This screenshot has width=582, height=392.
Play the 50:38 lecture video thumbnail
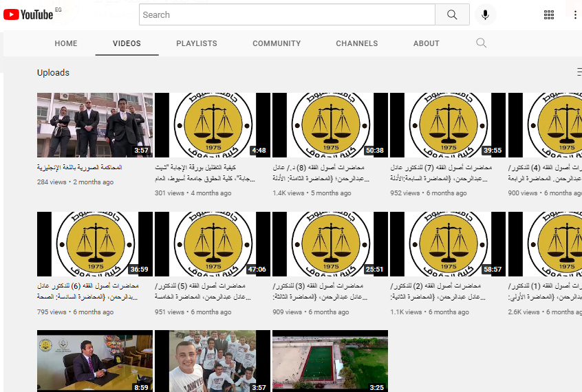click(x=330, y=125)
